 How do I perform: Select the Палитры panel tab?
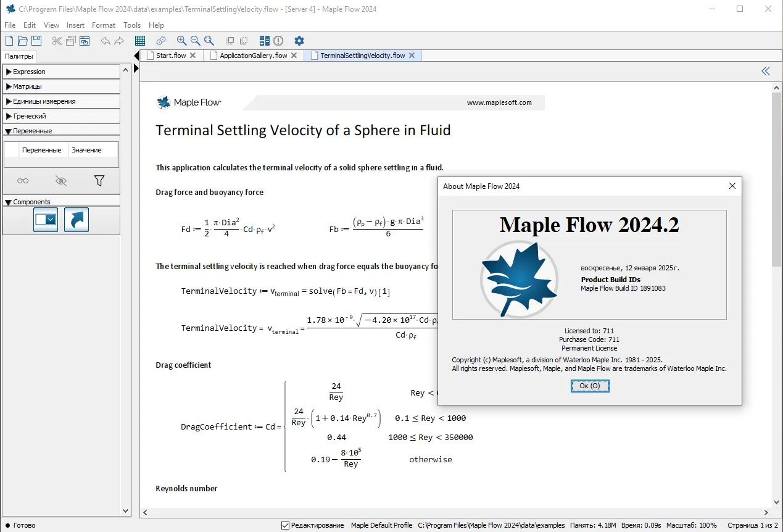(x=19, y=57)
